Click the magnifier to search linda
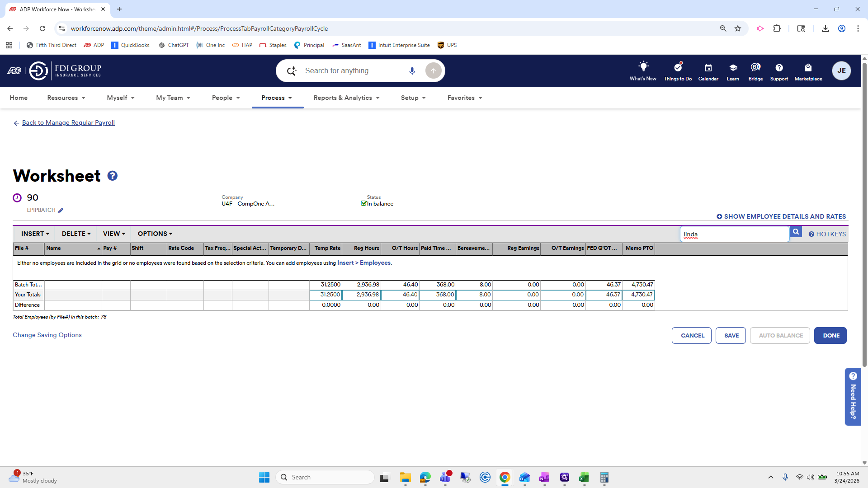Screen dimensions: 868x488 click(796, 232)
